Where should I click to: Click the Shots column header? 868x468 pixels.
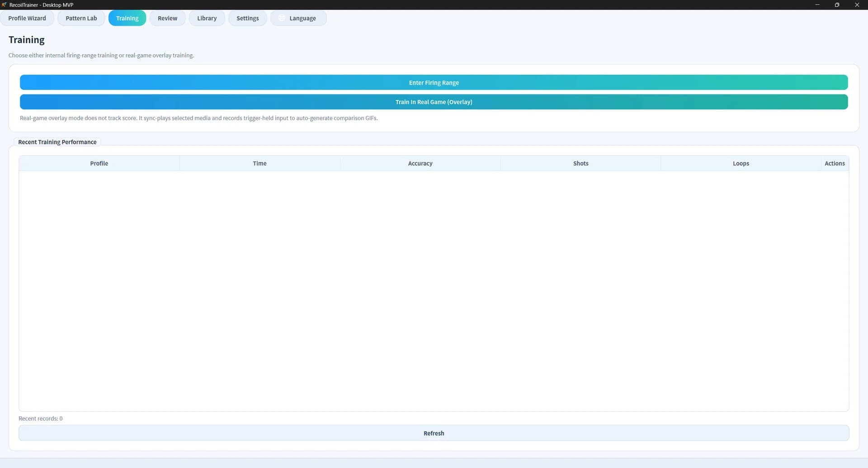[x=580, y=163]
